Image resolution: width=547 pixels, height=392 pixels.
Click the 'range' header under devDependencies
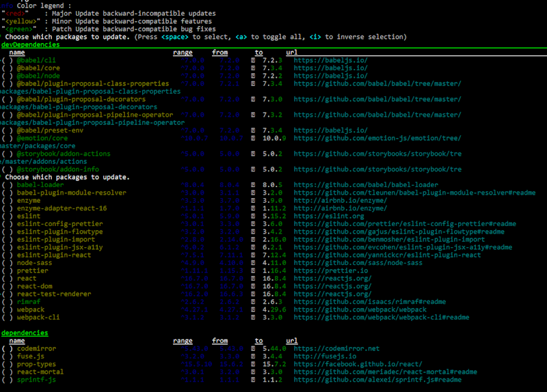[x=183, y=53]
